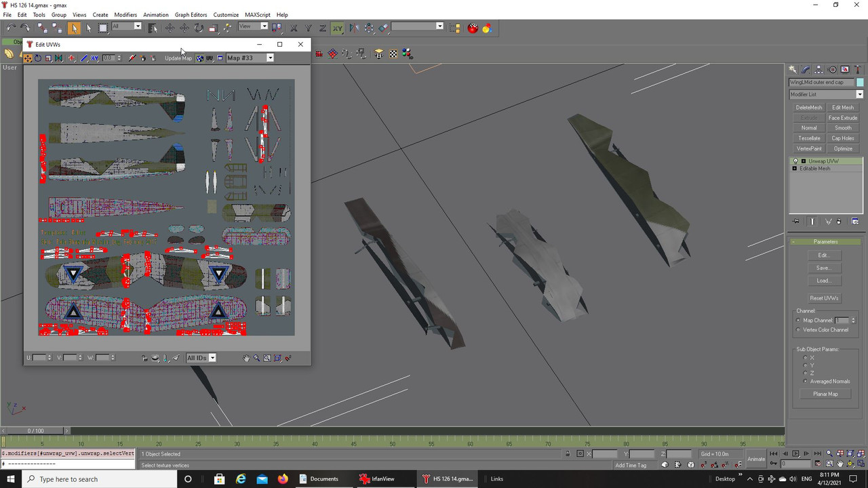This screenshot has width=868, height=488.
Task: Click the U coordinate field in Edit UVWs
Action: click(x=39, y=358)
